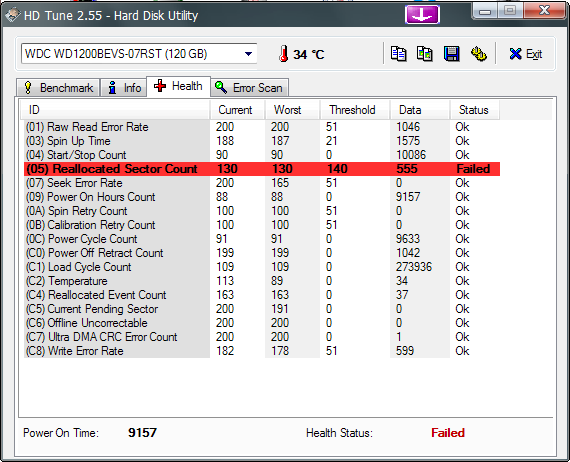Minimize the HD Tune window

pyautogui.click(x=485, y=11)
